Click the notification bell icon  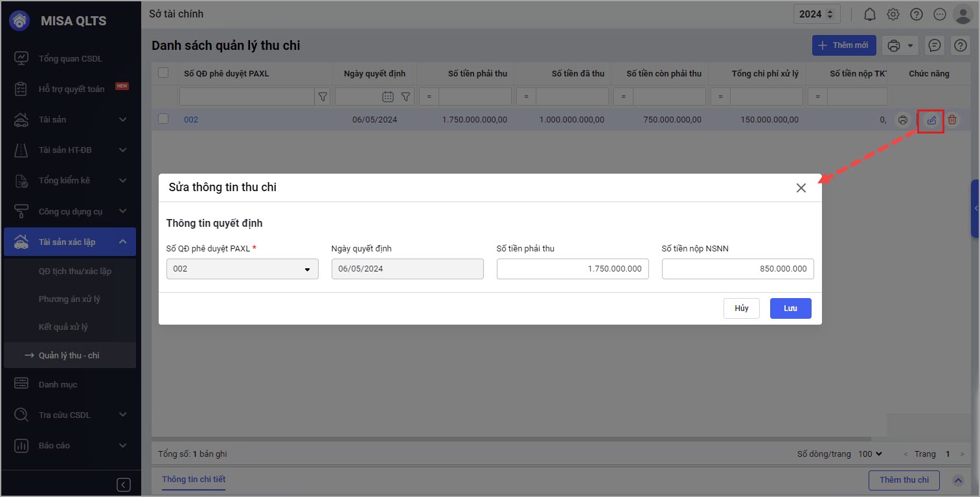[x=870, y=14]
